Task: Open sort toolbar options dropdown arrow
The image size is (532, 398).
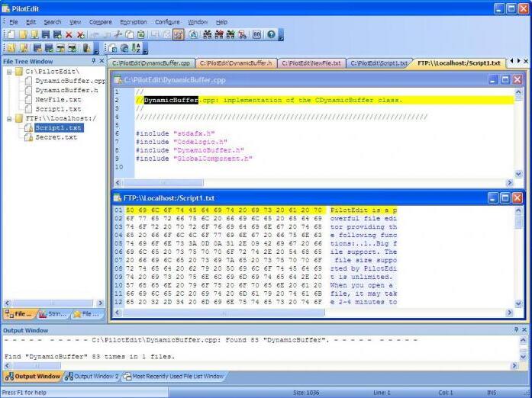Action: click(x=145, y=49)
